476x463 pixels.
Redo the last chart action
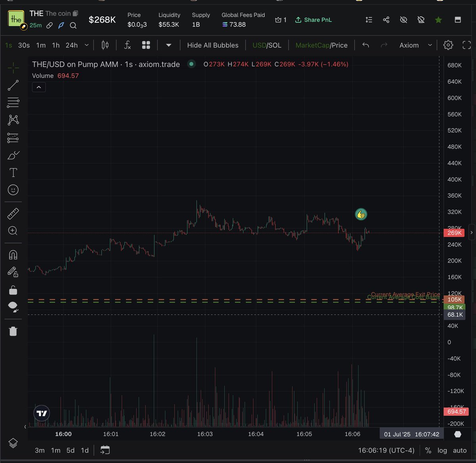point(384,45)
